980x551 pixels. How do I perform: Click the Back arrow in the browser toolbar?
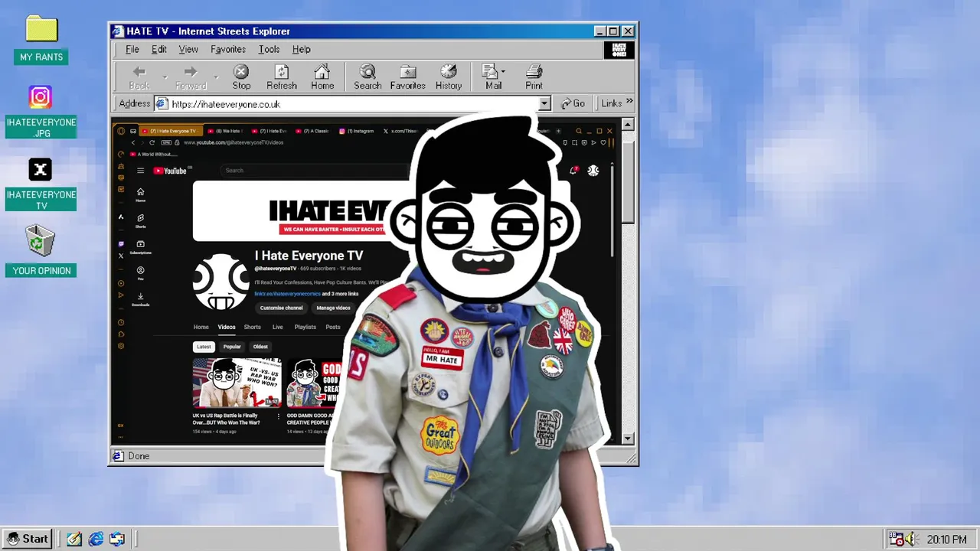[139, 73]
